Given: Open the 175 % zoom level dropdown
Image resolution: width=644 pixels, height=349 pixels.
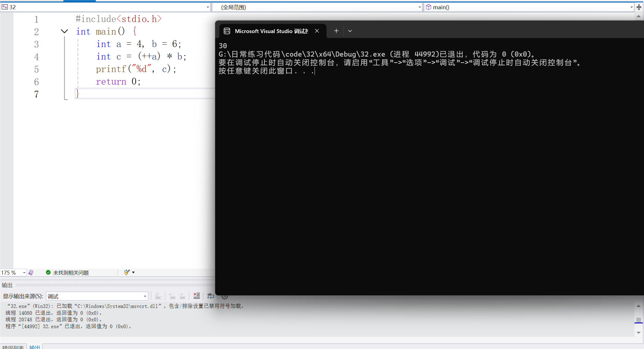Looking at the screenshot, I should [24, 272].
